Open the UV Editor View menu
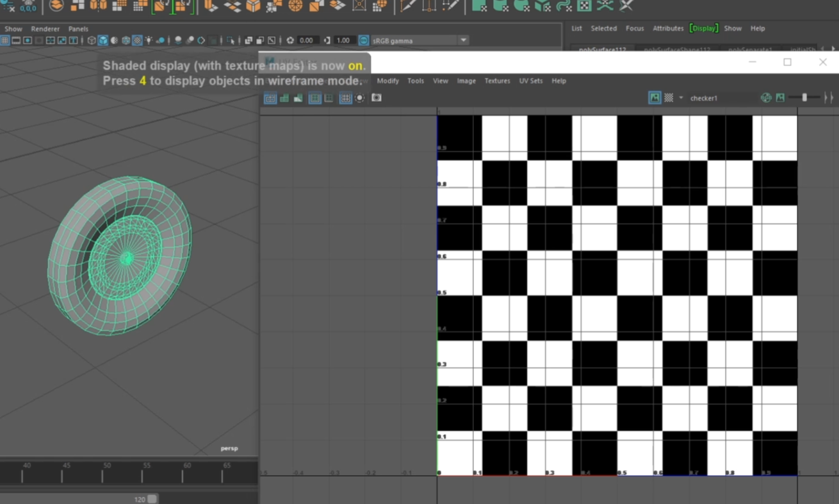839x504 pixels. coord(441,81)
